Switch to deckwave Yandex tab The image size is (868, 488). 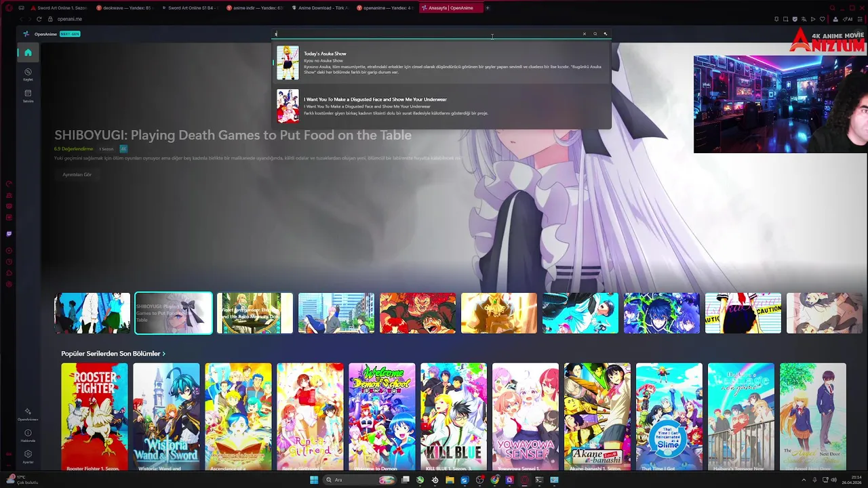pyautogui.click(x=125, y=7)
